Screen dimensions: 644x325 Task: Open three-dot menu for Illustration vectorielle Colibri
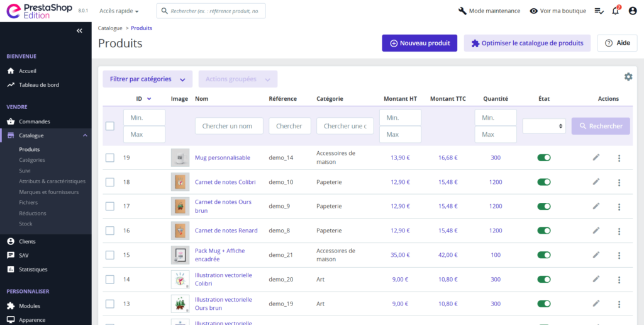pyautogui.click(x=619, y=280)
